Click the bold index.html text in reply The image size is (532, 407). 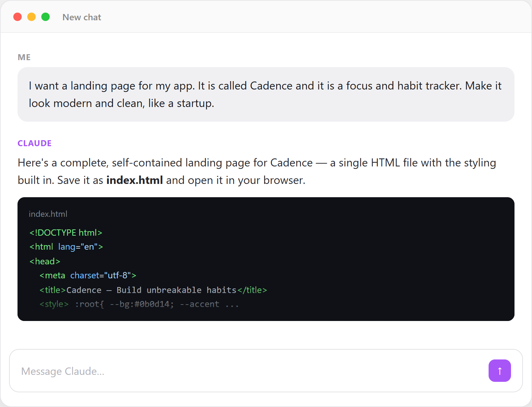[x=135, y=180]
